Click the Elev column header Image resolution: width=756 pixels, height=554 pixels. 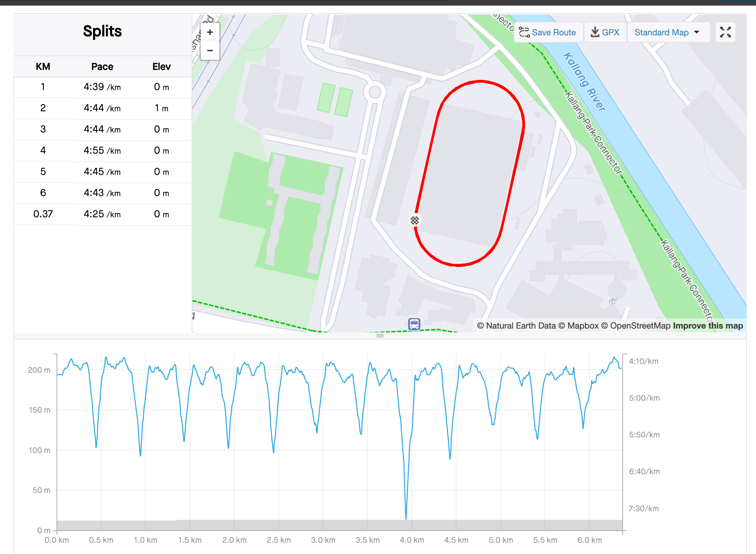[161, 67]
